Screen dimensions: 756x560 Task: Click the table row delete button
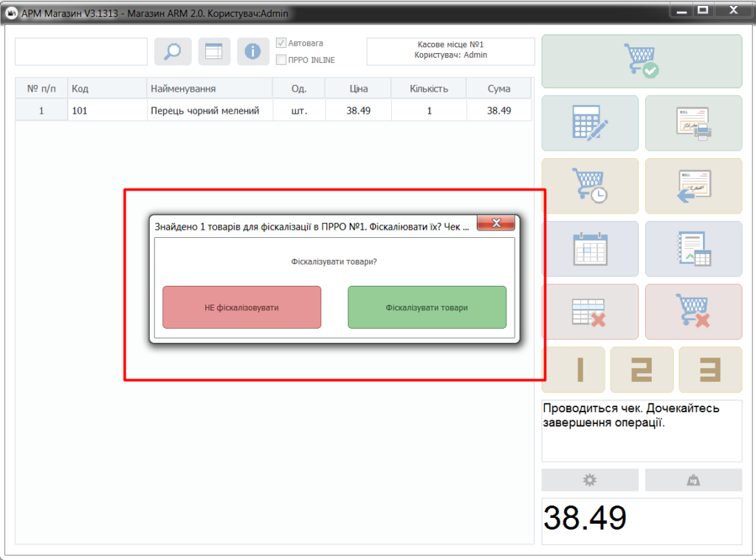pyautogui.click(x=590, y=312)
